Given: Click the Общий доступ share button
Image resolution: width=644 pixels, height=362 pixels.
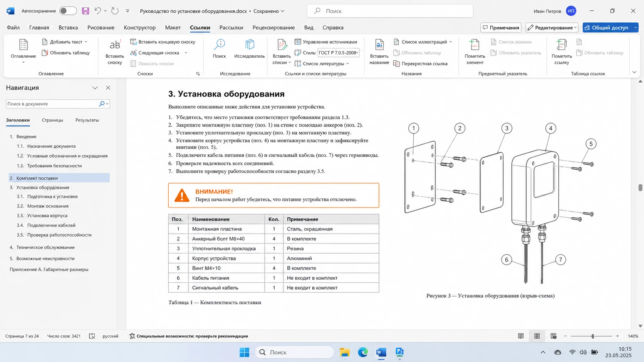Looking at the screenshot, I should click(610, 27).
